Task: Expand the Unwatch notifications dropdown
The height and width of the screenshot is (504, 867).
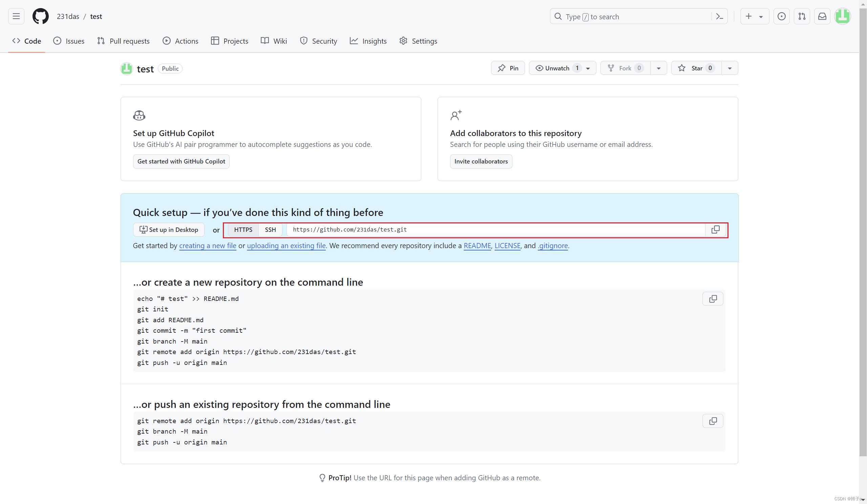Action: coord(588,68)
